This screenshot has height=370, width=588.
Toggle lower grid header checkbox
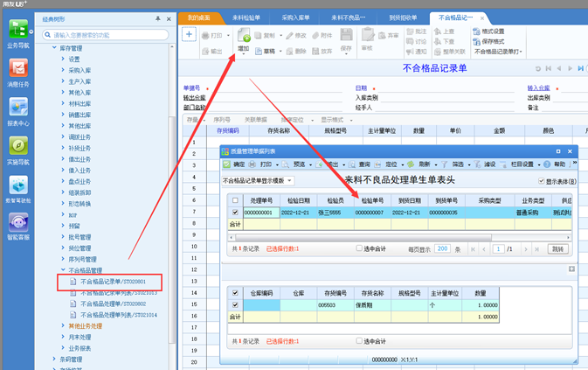point(235,293)
